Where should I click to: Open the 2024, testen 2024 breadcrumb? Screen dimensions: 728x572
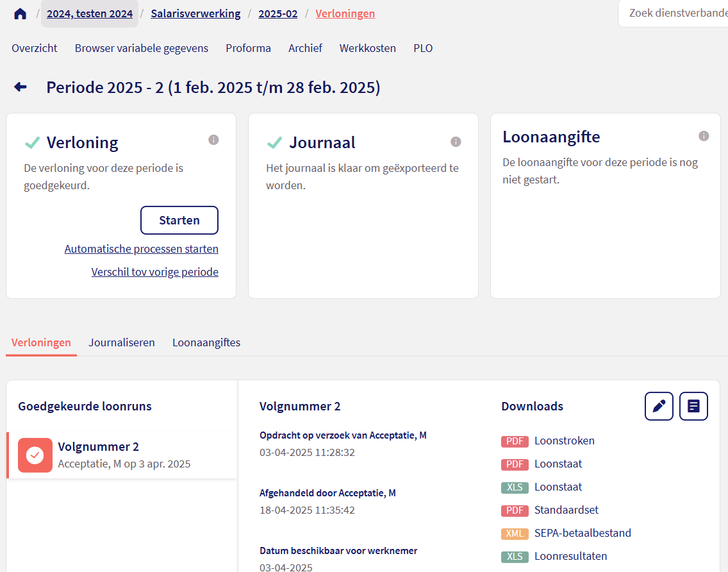pyautogui.click(x=90, y=13)
